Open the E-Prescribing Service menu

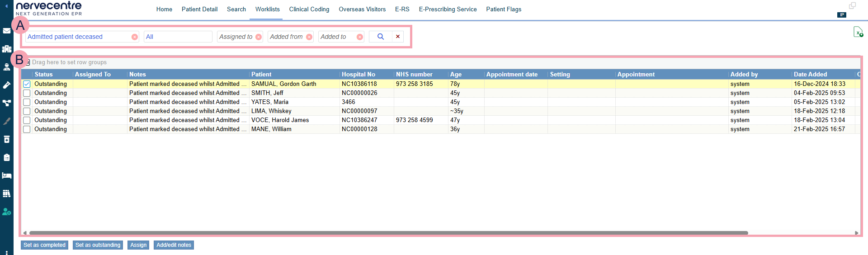(x=448, y=9)
